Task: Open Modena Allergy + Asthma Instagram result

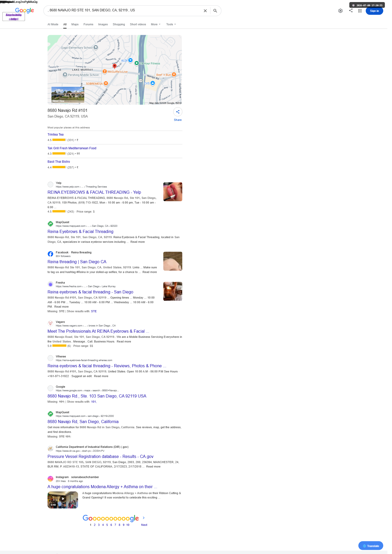Action: 102,487
